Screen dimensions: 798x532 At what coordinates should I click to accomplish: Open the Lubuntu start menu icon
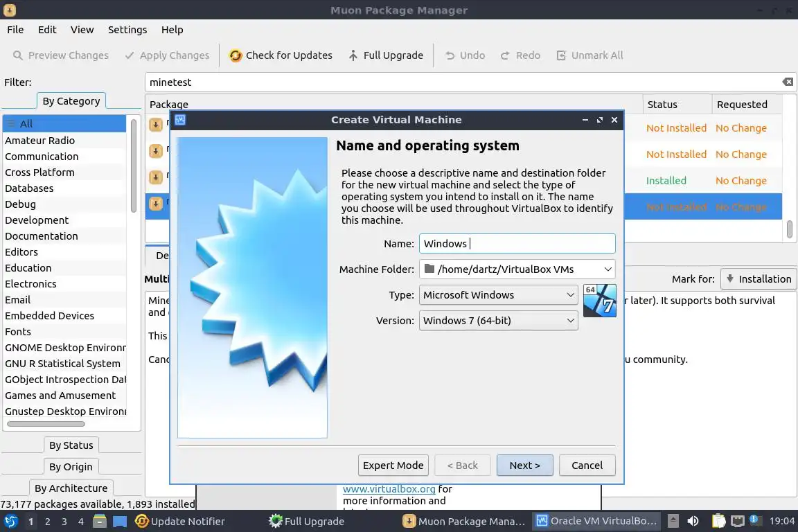click(x=10, y=521)
